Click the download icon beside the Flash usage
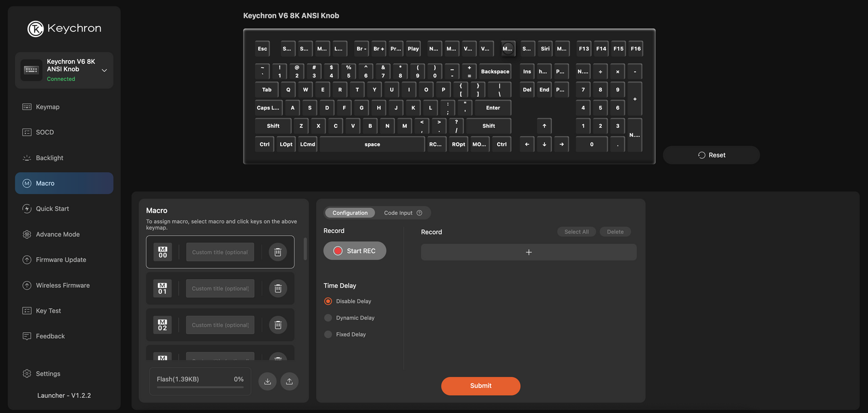The image size is (868, 413). click(x=267, y=381)
